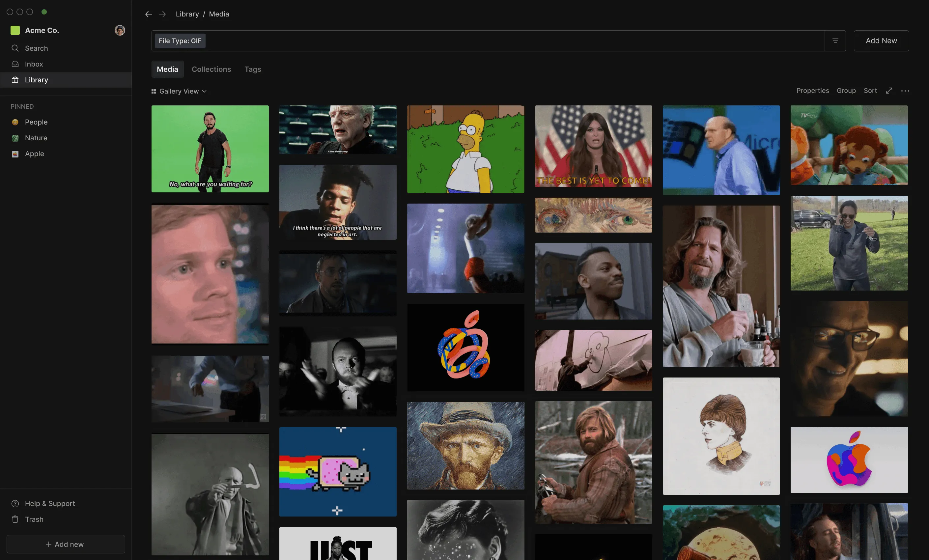Open the Windows logo stage presenter GIF
This screenshot has width=929, height=560.
coord(721,150)
